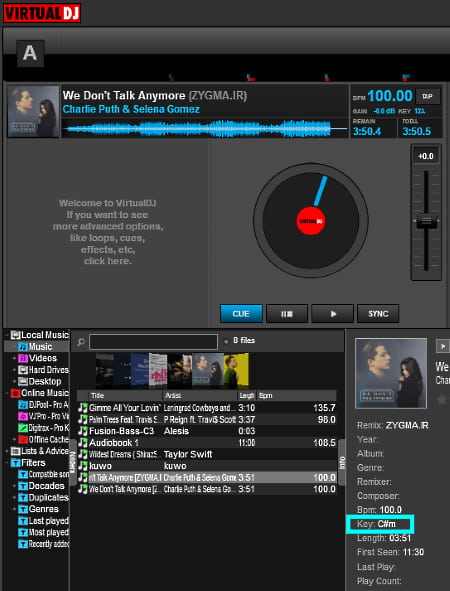Select the Wildest Dreams Taylor Swift track
This screenshot has width=450, height=591.
click(x=207, y=454)
